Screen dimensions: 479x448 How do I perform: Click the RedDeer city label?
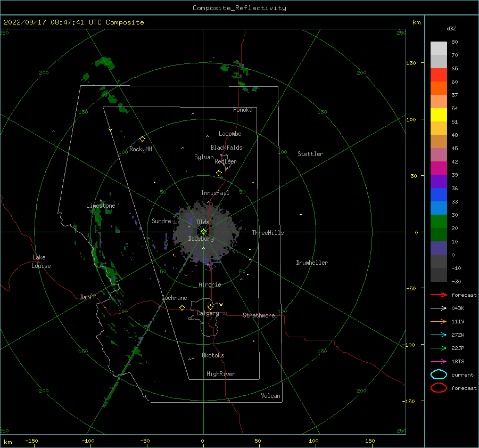(226, 161)
